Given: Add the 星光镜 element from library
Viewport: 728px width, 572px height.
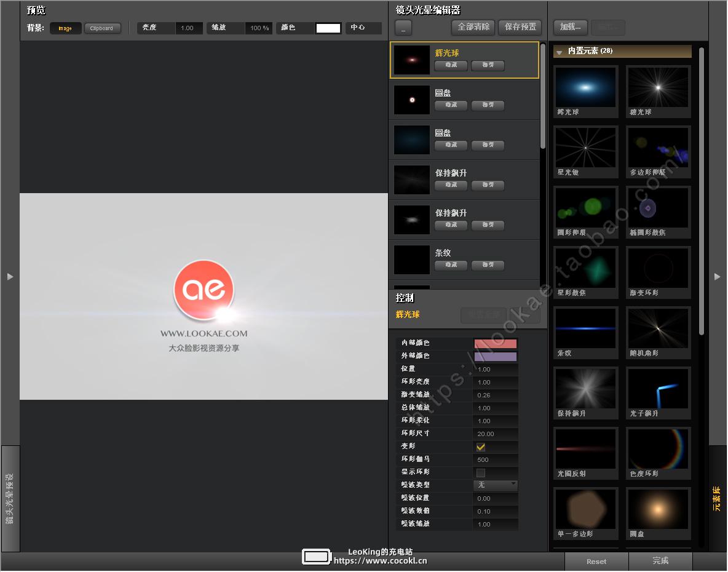Looking at the screenshot, I should [x=585, y=152].
